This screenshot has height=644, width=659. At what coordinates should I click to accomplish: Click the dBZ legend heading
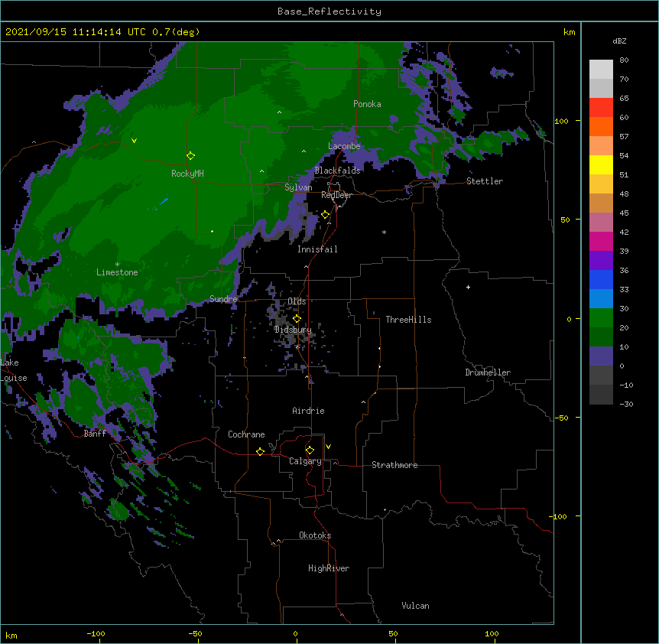click(x=619, y=41)
